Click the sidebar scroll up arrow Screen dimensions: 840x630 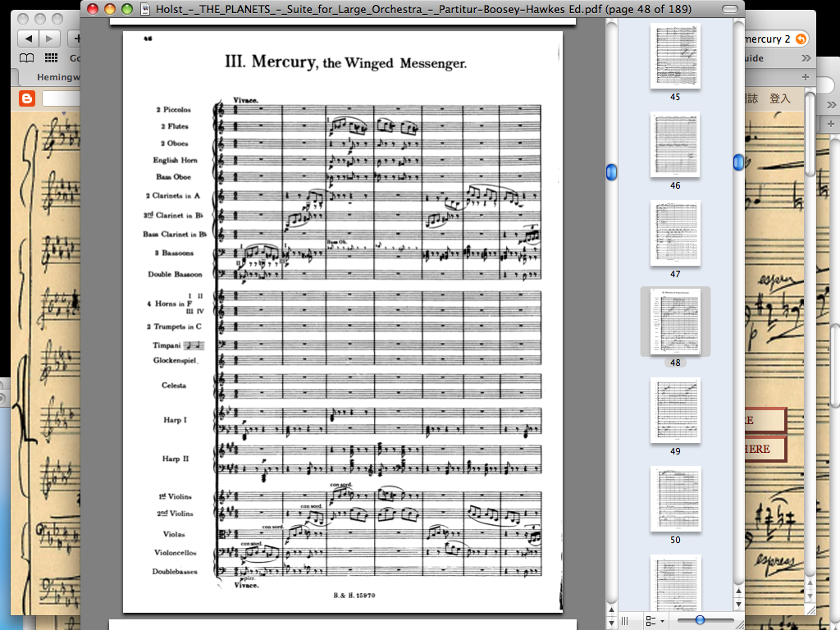739,591
